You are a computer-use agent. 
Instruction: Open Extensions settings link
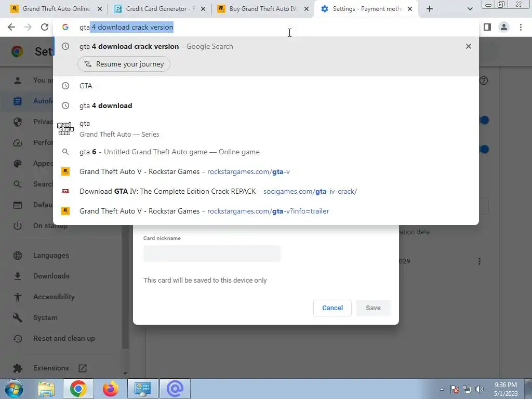tap(51, 368)
